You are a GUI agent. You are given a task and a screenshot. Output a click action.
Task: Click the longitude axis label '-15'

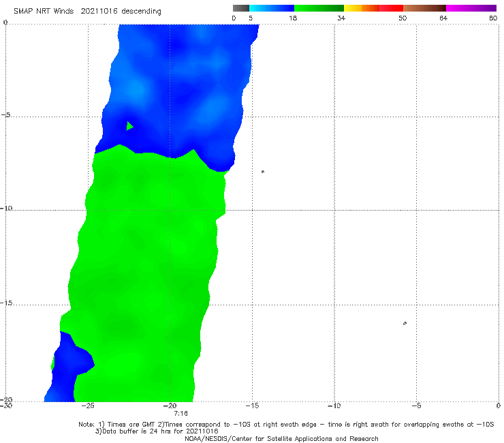pos(252,406)
